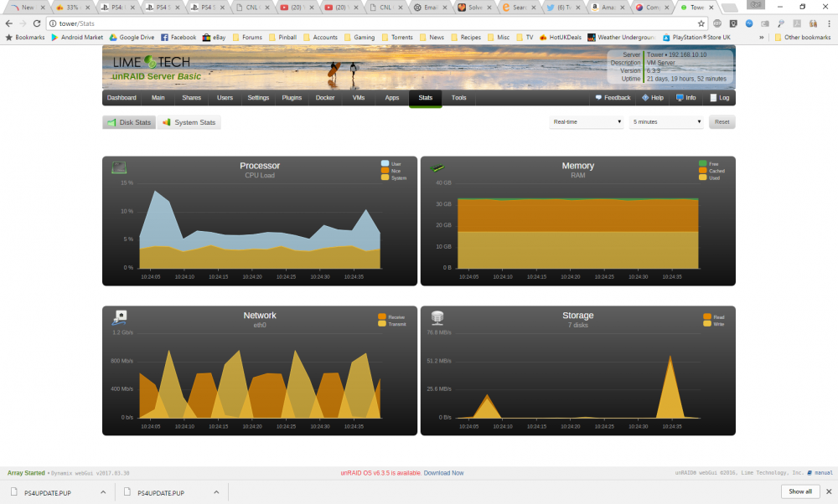Image resolution: width=838 pixels, height=504 pixels.
Task: Open the PlayStation Store UK bookmark
Action: (x=696, y=38)
